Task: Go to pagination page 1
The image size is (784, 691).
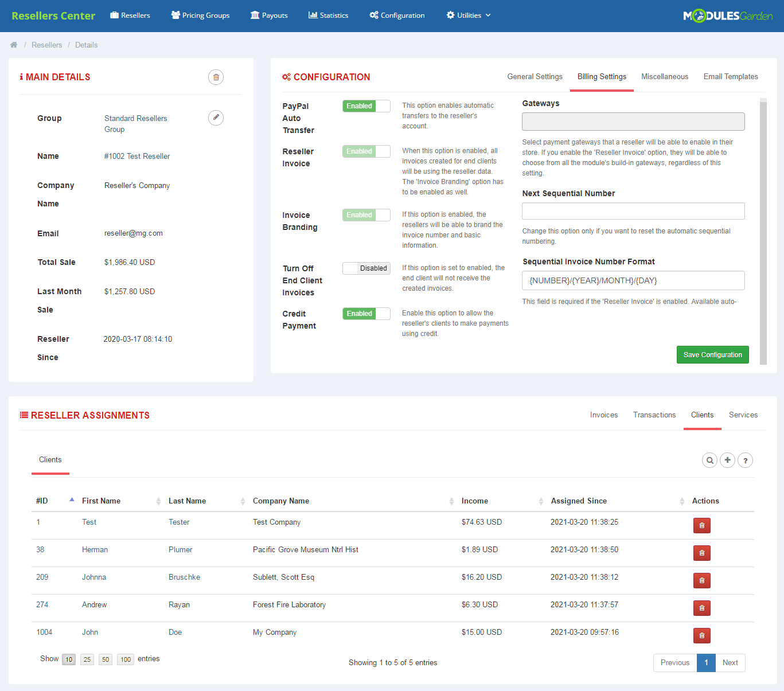Action: (706, 663)
